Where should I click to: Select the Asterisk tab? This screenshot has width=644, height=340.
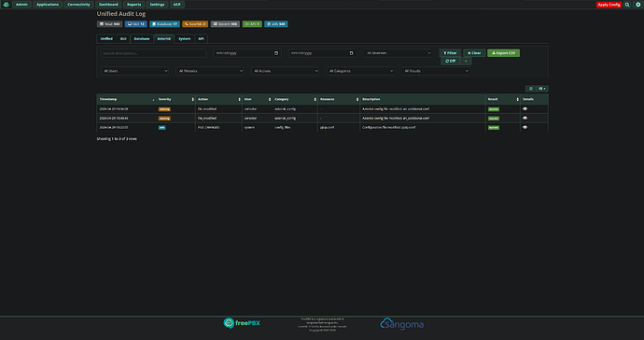(164, 38)
